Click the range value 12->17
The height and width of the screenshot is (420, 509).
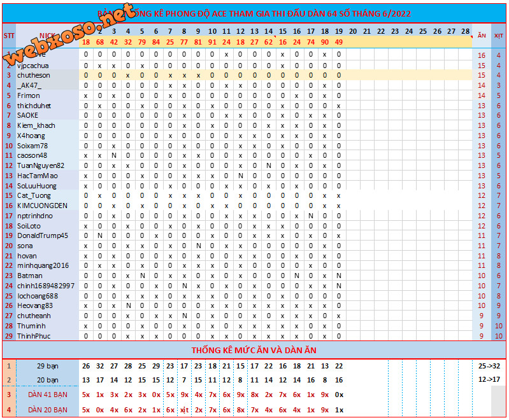pos(489,379)
